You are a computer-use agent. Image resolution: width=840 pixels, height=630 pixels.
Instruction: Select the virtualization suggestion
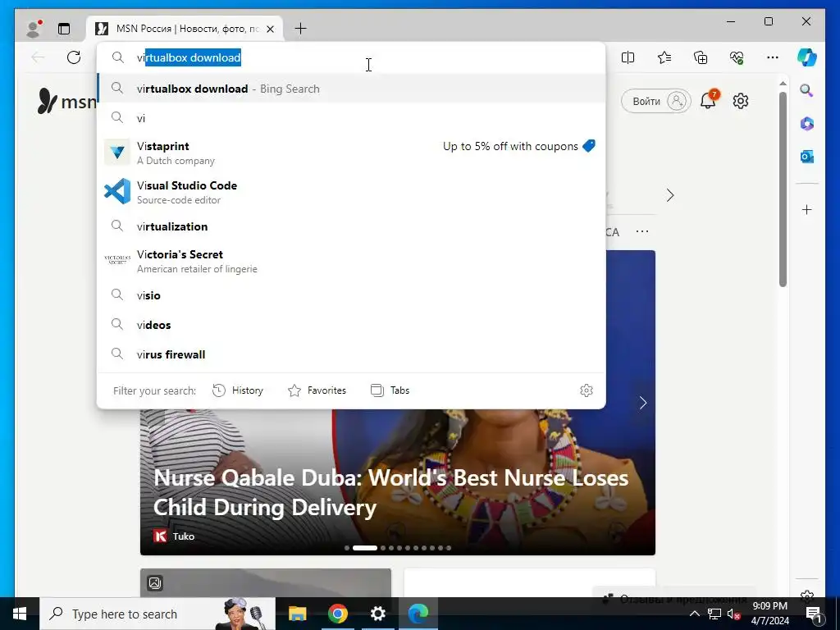351,226
